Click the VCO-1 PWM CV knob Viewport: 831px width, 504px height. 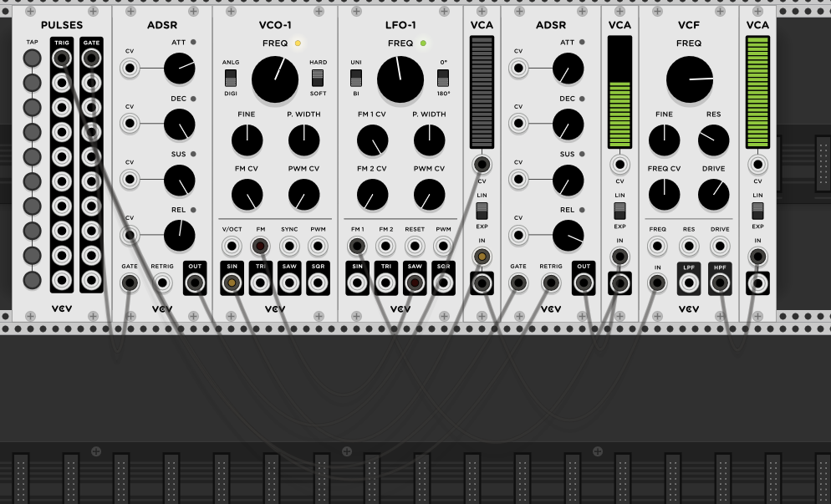click(303, 195)
